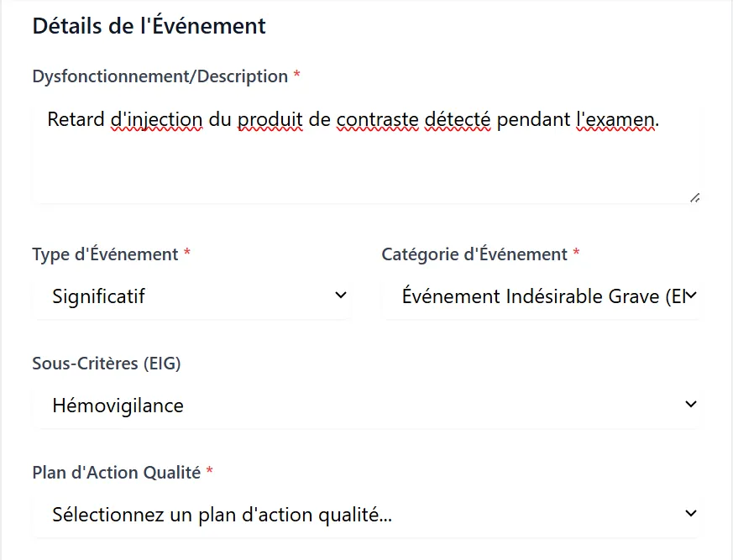733x560 pixels.
Task: Click the Plan d'Action Qualité label
Action: (x=117, y=472)
